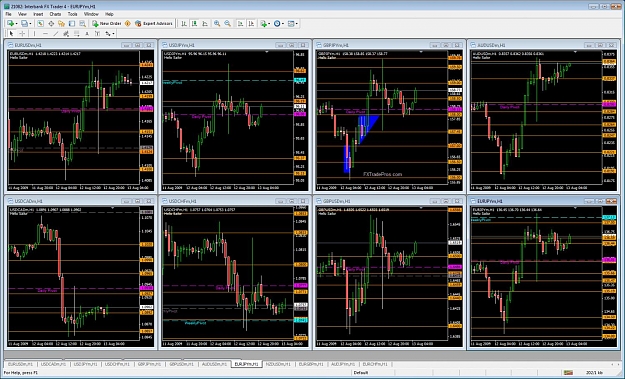Switch to bar chart display
This screenshot has width=625, height=379.
(x=184, y=24)
